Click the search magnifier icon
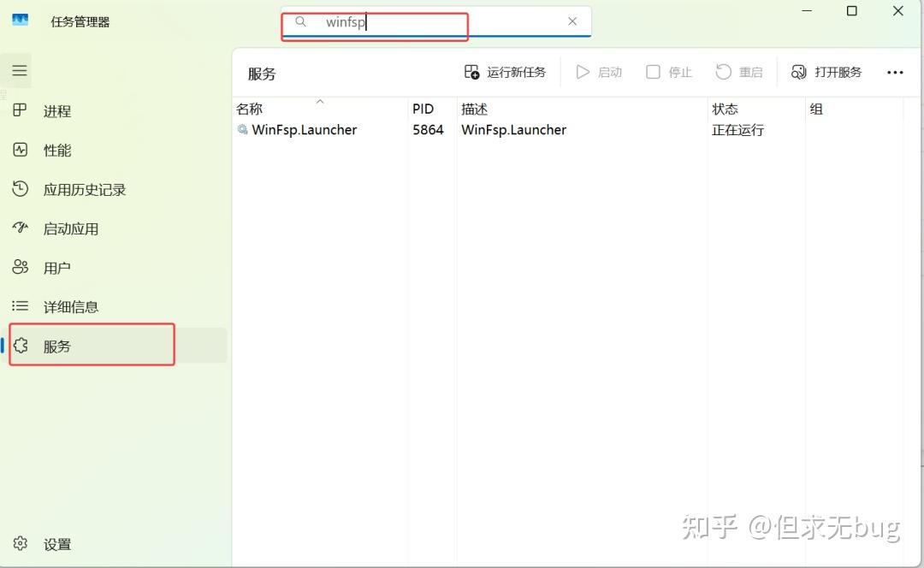The width and height of the screenshot is (924, 568). (x=300, y=21)
